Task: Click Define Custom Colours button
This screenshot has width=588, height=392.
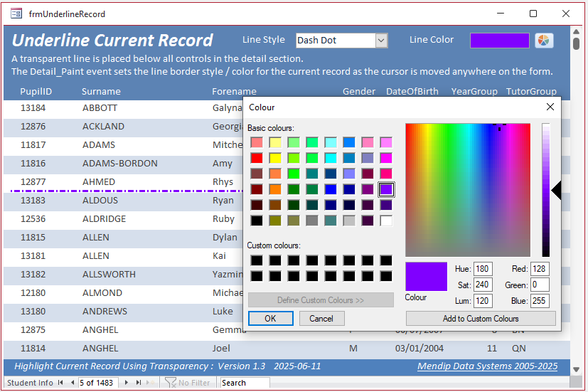Action: pyautogui.click(x=321, y=300)
